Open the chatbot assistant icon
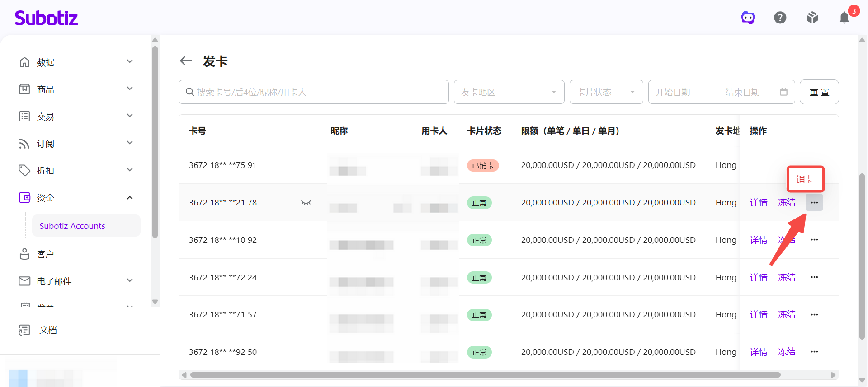The image size is (868, 387). point(748,18)
